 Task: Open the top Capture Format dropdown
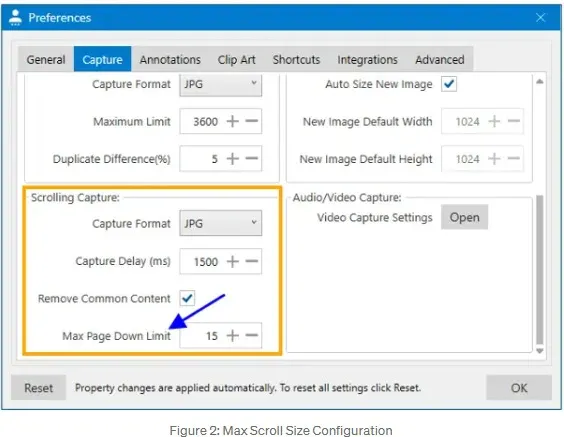[x=220, y=85]
